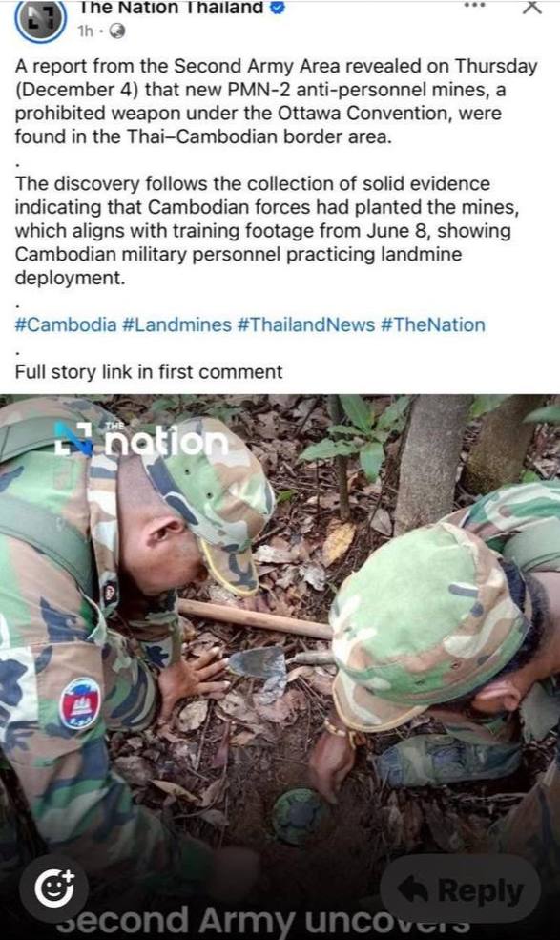Click the post paragraph about PMN-2 mines
The height and width of the screenshot is (940, 560).
pos(276,101)
